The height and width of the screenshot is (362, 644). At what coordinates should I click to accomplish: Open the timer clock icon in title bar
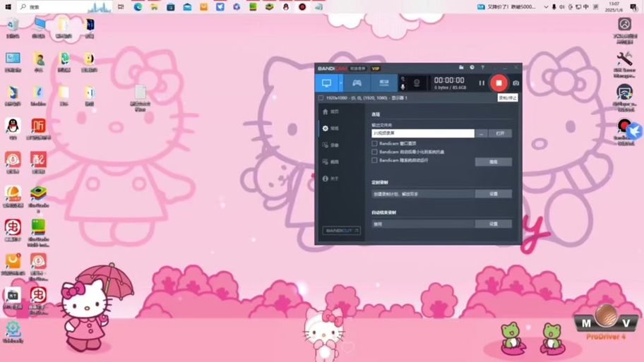(472, 67)
